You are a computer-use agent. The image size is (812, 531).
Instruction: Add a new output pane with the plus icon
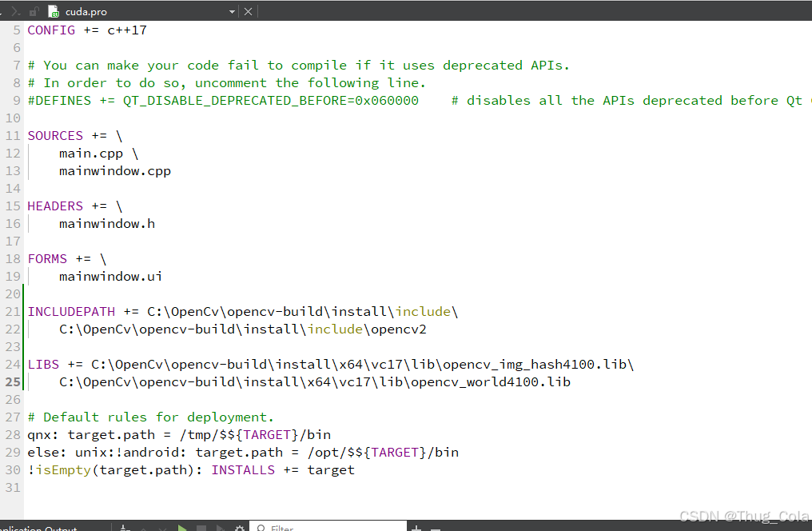pos(416,528)
